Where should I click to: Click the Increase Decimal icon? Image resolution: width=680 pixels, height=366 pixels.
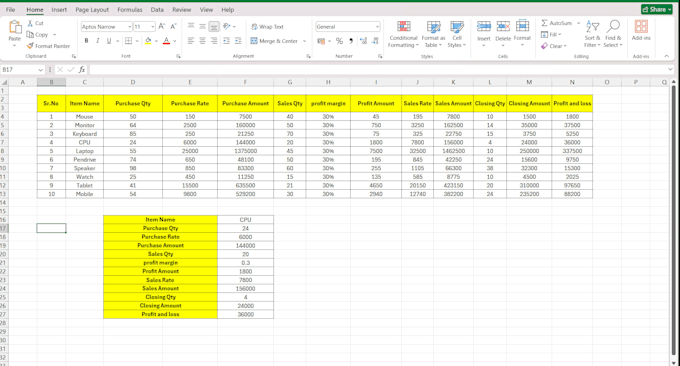[x=363, y=41]
